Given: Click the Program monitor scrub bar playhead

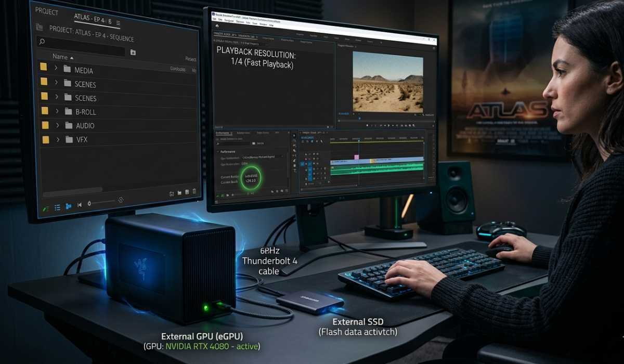Looking at the screenshot, I should (359, 119).
